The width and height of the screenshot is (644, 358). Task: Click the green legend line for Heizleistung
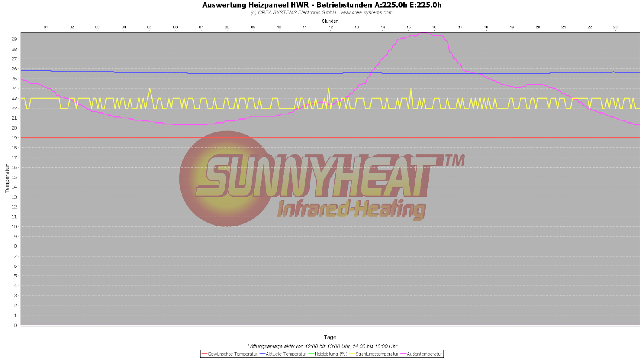311,354
